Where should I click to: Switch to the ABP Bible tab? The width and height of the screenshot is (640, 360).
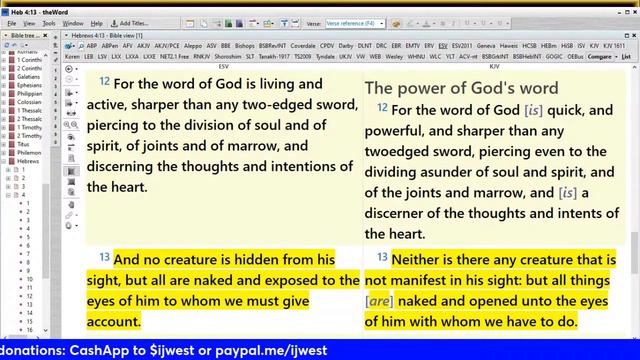[92, 46]
